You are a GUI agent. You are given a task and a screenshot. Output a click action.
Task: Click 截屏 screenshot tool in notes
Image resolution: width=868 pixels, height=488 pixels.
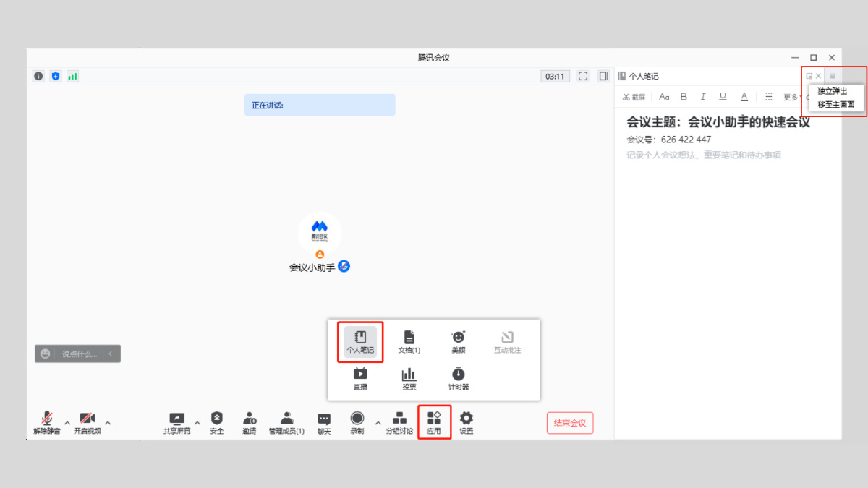[634, 97]
